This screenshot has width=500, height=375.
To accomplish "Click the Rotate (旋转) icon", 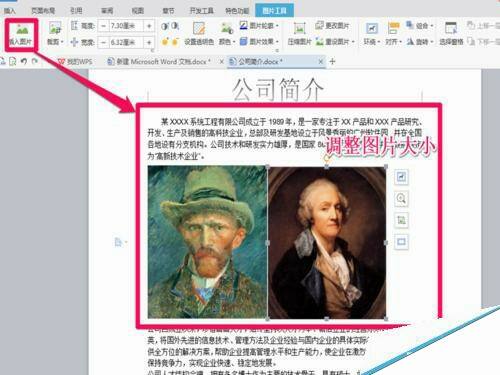I will (x=410, y=42).
